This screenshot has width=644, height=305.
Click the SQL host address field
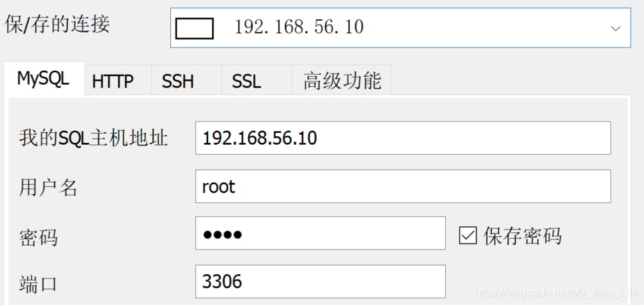(403, 138)
